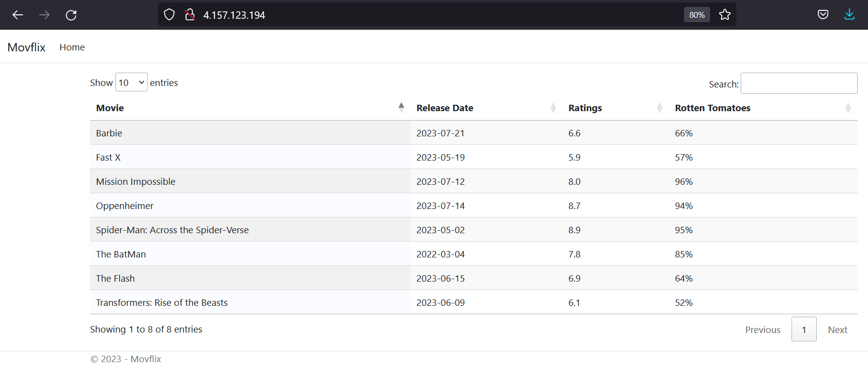Image resolution: width=868 pixels, height=376 pixels.
Task: Click the insecure connection padlock icon
Action: 189,15
